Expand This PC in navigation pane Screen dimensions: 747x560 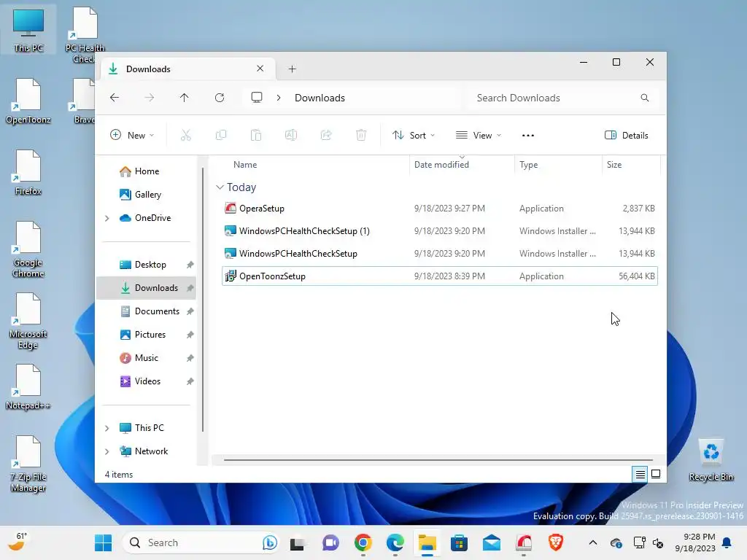[x=107, y=428]
